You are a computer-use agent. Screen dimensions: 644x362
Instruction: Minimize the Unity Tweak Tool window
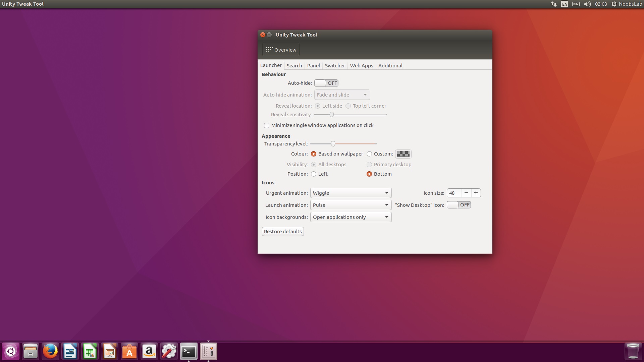coord(269,35)
